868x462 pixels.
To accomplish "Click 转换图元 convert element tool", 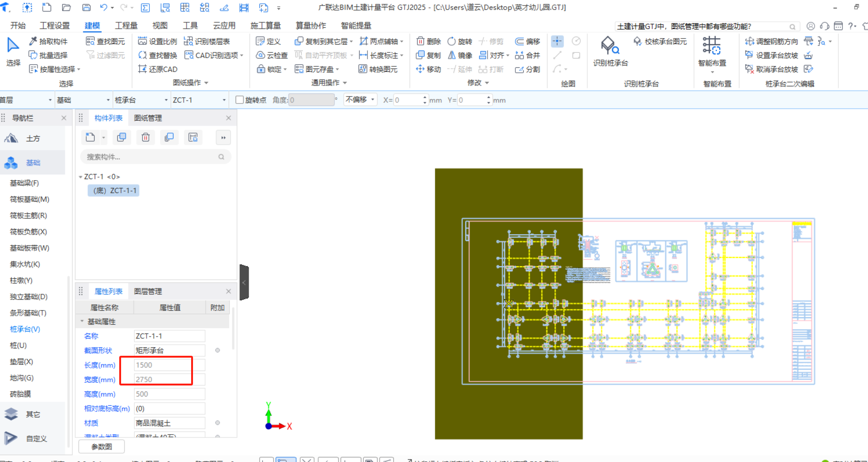I will (378, 69).
